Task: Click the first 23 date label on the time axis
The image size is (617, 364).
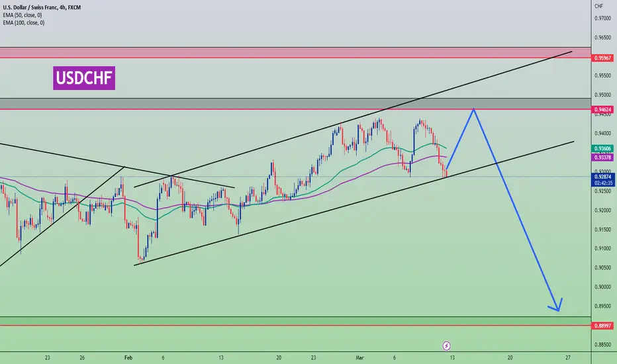Action: [48, 357]
